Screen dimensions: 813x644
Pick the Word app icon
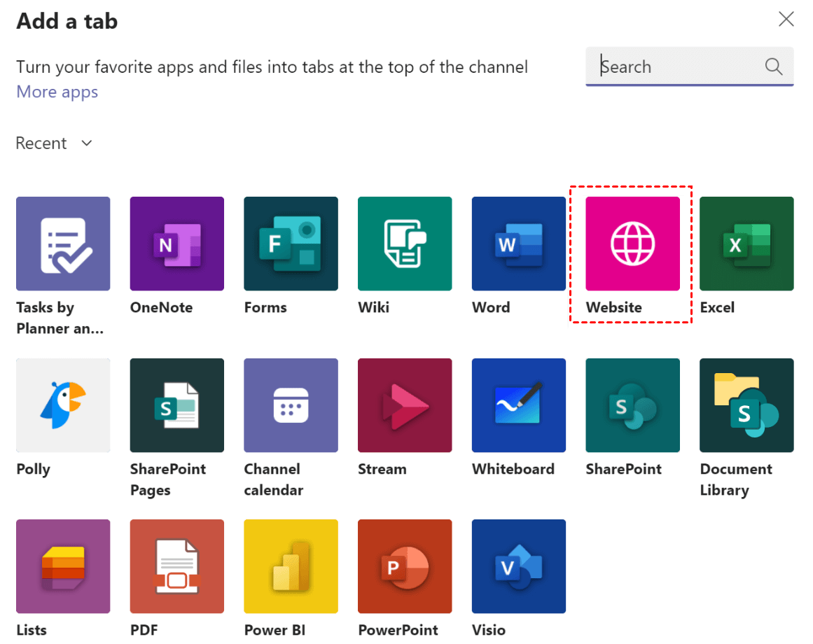519,244
